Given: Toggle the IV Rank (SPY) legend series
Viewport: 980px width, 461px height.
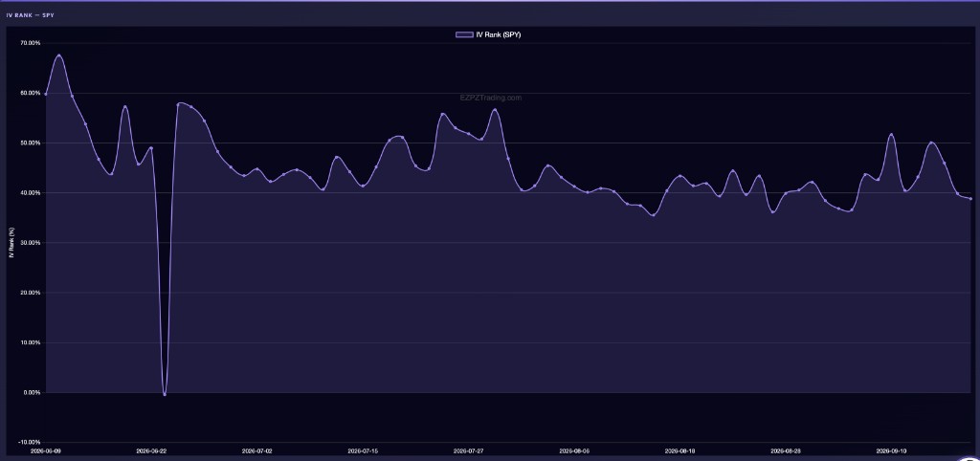Looking at the screenshot, I should click(x=488, y=35).
